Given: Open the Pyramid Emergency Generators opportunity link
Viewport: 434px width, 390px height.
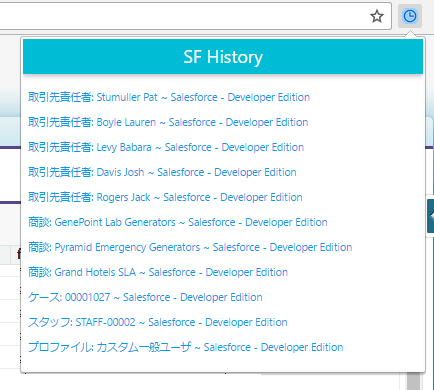Looking at the screenshot, I should 190,247.
